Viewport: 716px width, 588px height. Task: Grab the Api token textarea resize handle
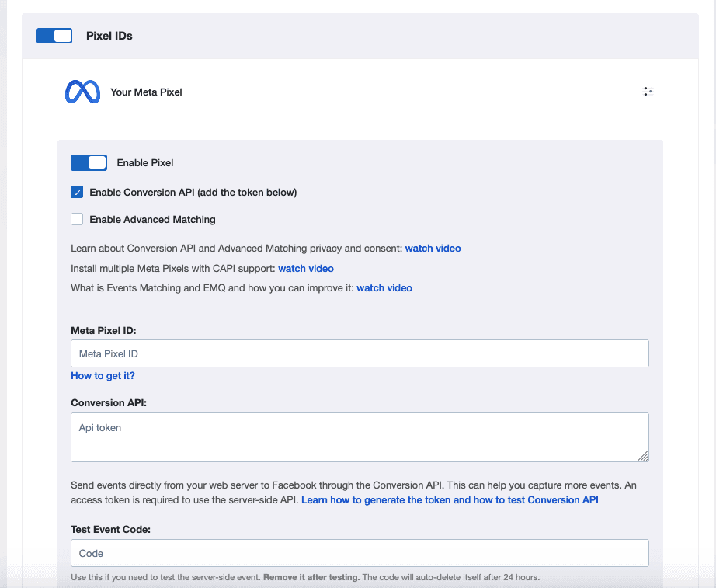coord(643,456)
